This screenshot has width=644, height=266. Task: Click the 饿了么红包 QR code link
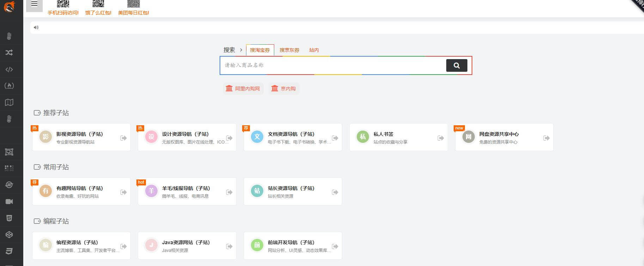click(x=98, y=8)
